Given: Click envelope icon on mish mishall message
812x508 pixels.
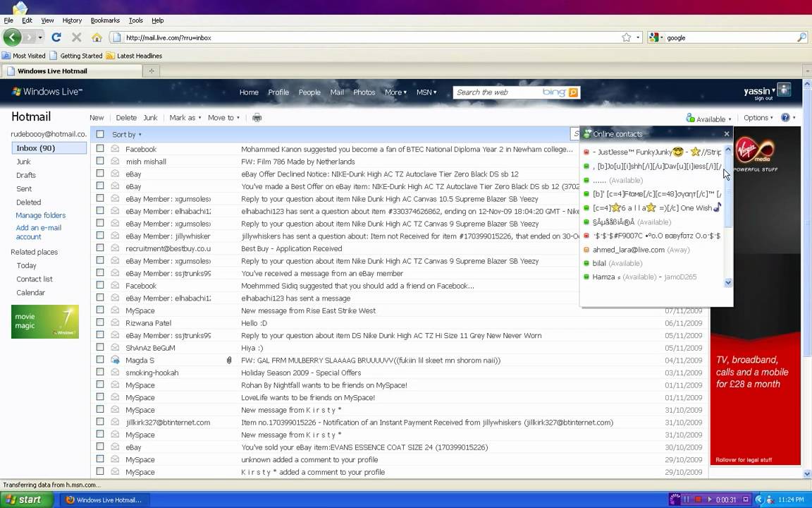Looking at the screenshot, I should tap(115, 161).
